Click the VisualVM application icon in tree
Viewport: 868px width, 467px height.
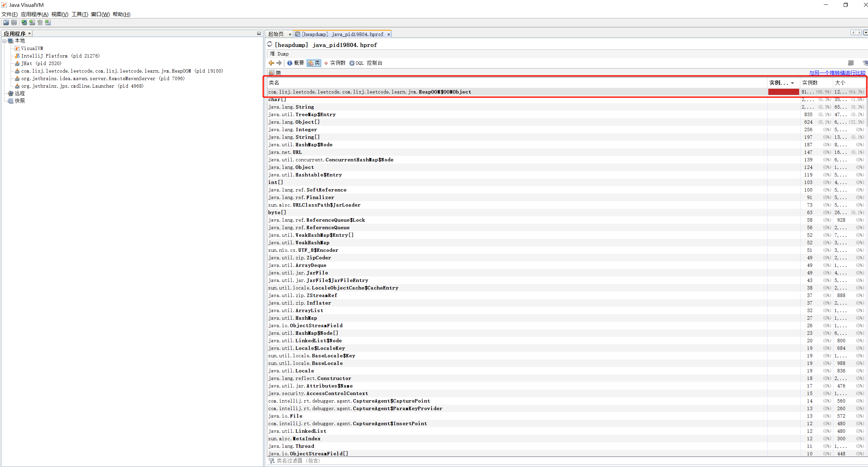17,48
